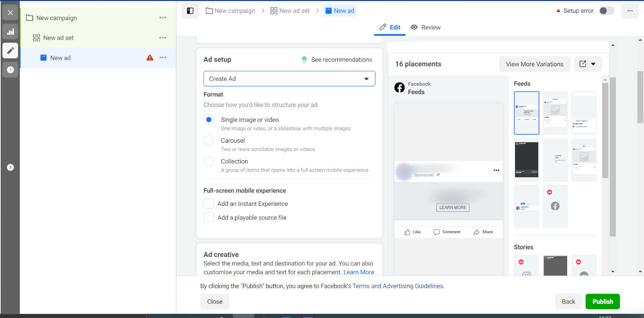Viewport: 644px width, 318px height.
Task: Click the lightbulb recommendations icon
Action: [x=304, y=60]
